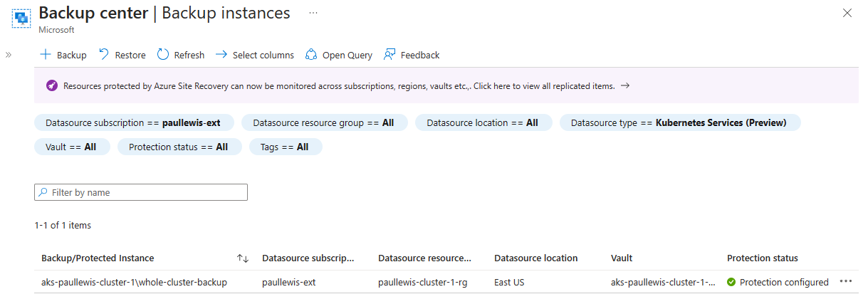Change the Datasource subscription filter
868x299 pixels.
pyautogui.click(x=133, y=122)
